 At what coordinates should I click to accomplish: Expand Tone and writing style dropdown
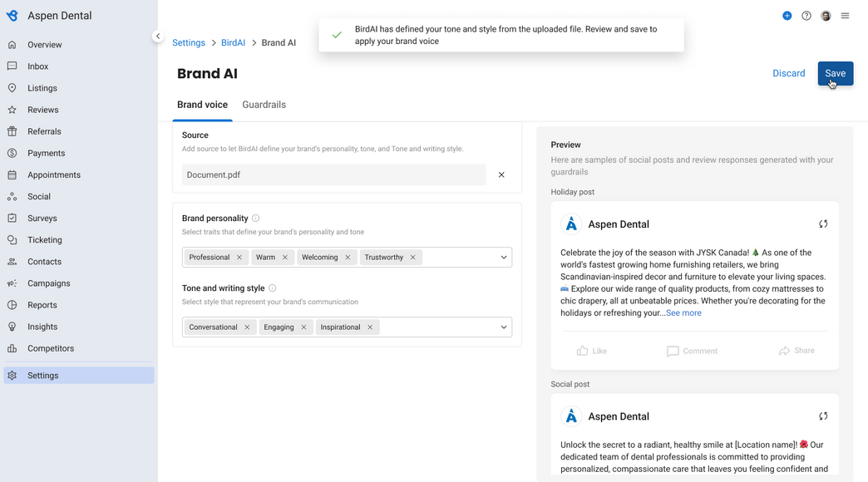click(503, 327)
